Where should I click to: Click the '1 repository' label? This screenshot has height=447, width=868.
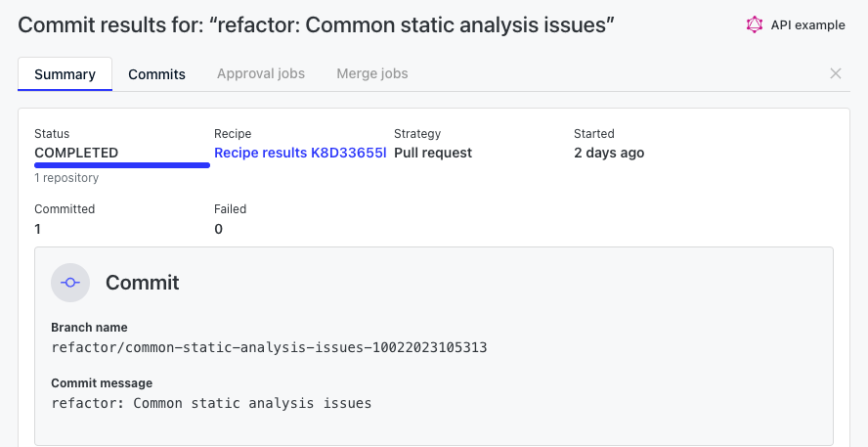(x=66, y=178)
